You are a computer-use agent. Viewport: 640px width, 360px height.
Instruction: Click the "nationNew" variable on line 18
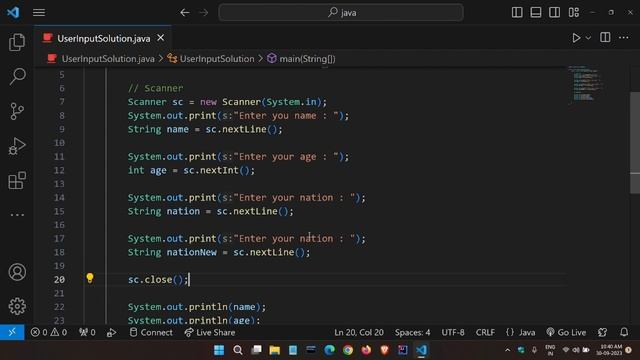click(191, 252)
